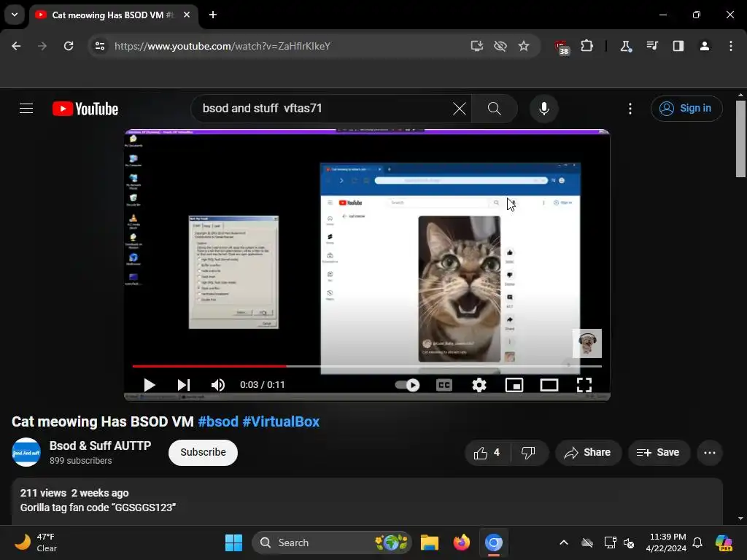
Task: Expand the video description box
Action: [367, 502]
